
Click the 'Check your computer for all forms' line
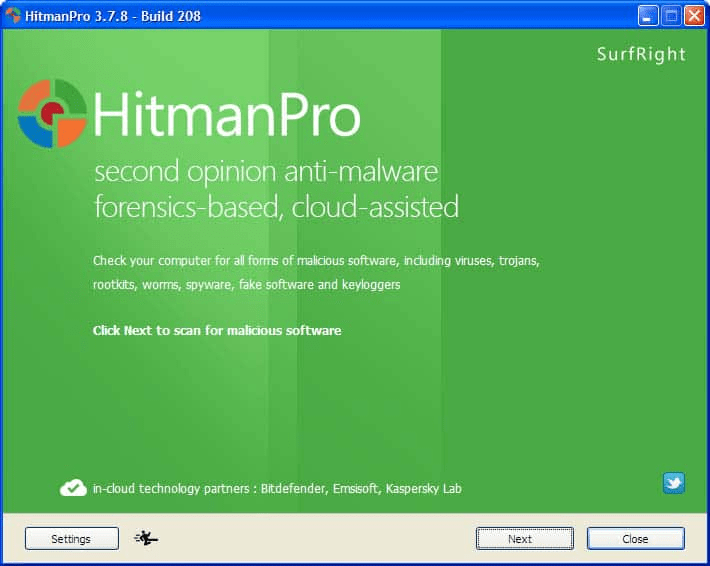[x=316, y=261]
